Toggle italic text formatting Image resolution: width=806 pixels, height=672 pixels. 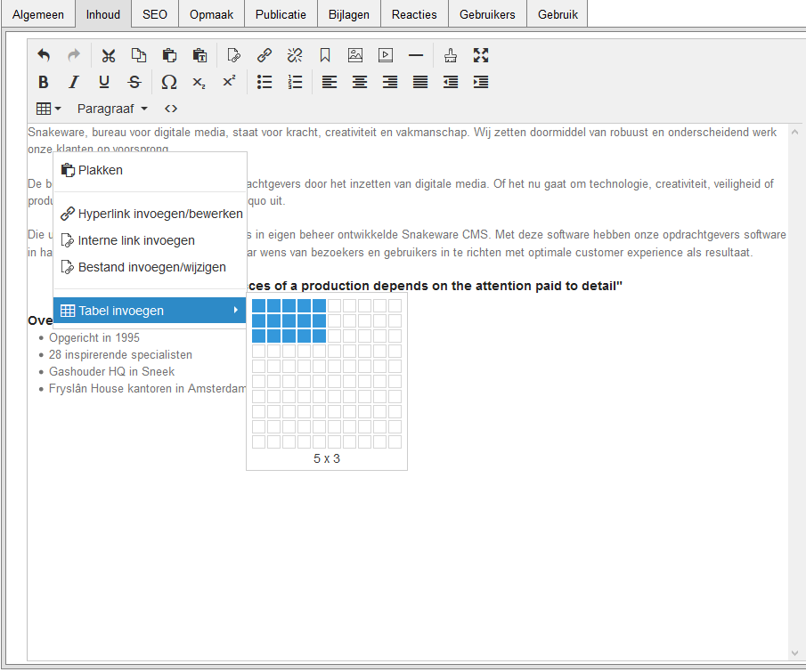tap(74, 82)
